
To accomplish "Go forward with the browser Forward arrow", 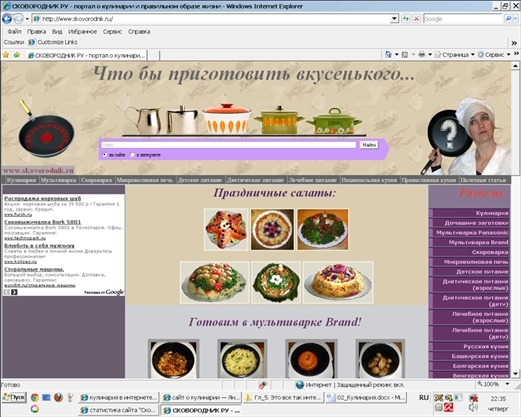I will [18, 19].
